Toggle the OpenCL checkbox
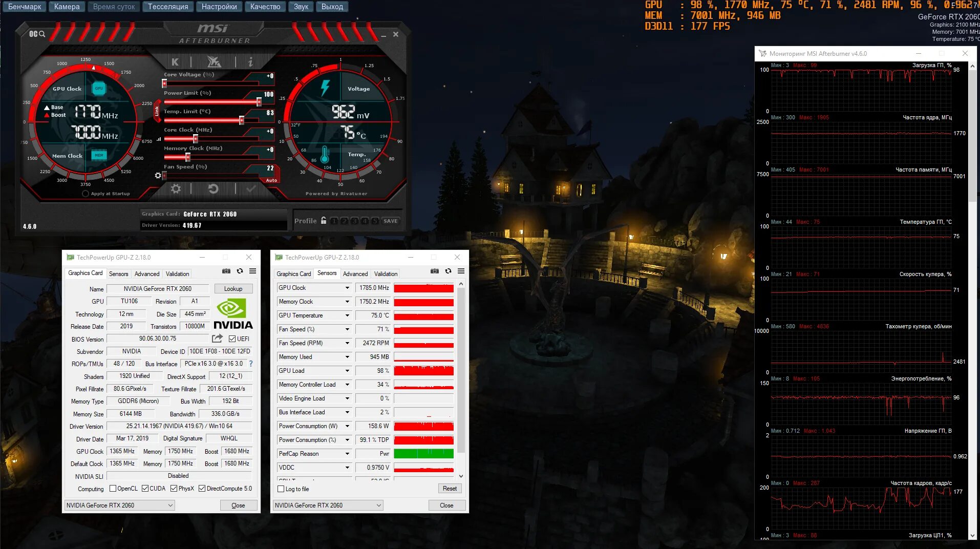Image resolution: width=980 pixels, height=549 pixels. point(113,489)
